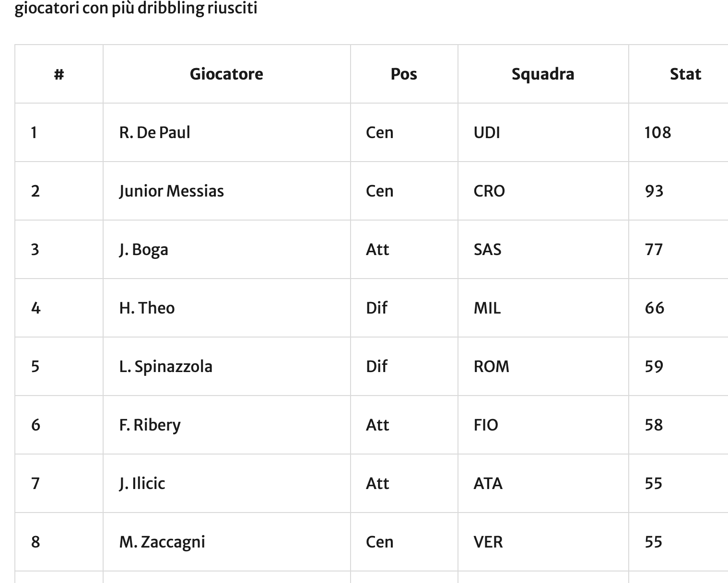Select the CRO squad cell
728x583 pixels.
tap(489, 191)
